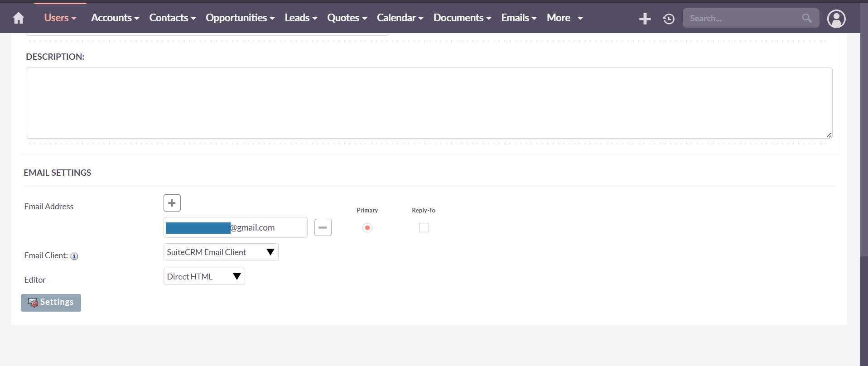Open the Direct HTML editor dropdown
The image size is (868, 366).
204,276
